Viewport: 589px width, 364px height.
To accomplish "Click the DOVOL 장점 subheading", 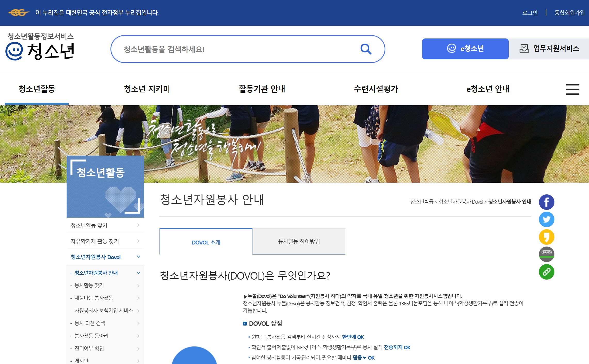I will (x=265, y=323).
